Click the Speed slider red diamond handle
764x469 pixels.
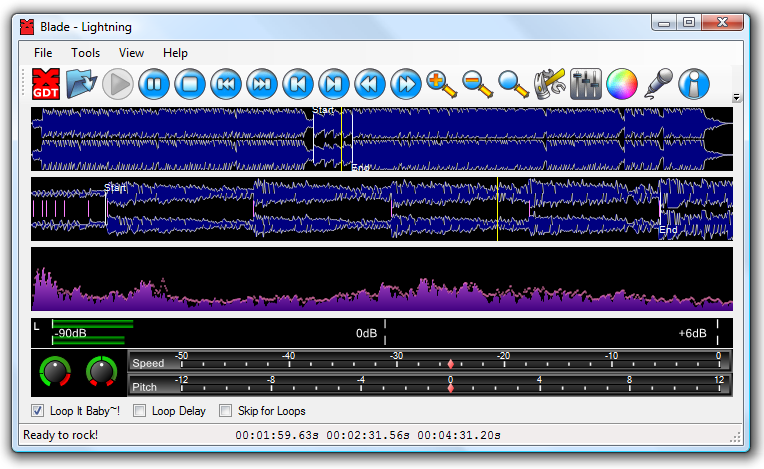click(x=451, y=364)
